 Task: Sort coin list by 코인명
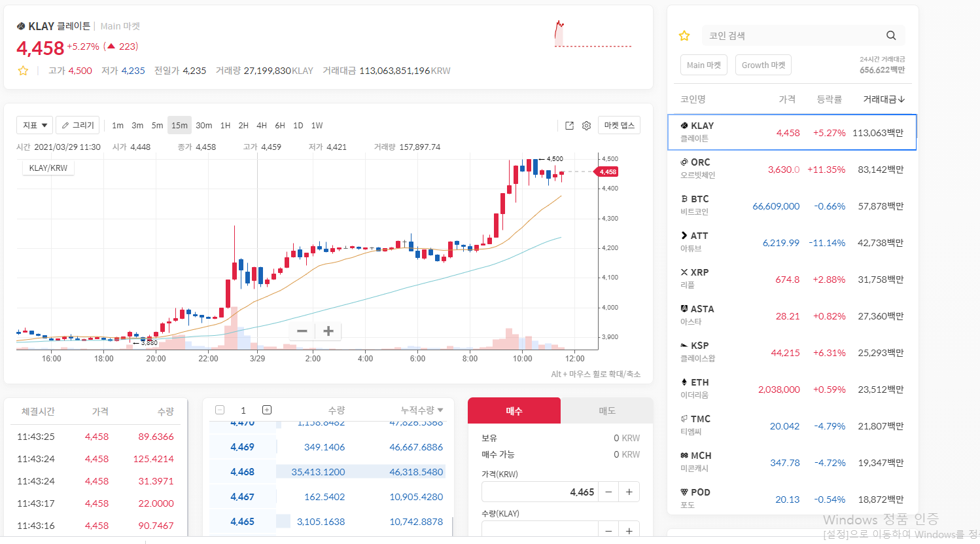693,100
